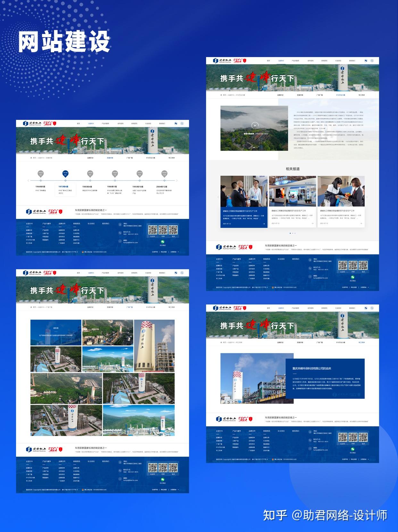Select the blue 1973年4月 timeline pin
Viewport: 398px width, 532px height.
coord(65,173)
